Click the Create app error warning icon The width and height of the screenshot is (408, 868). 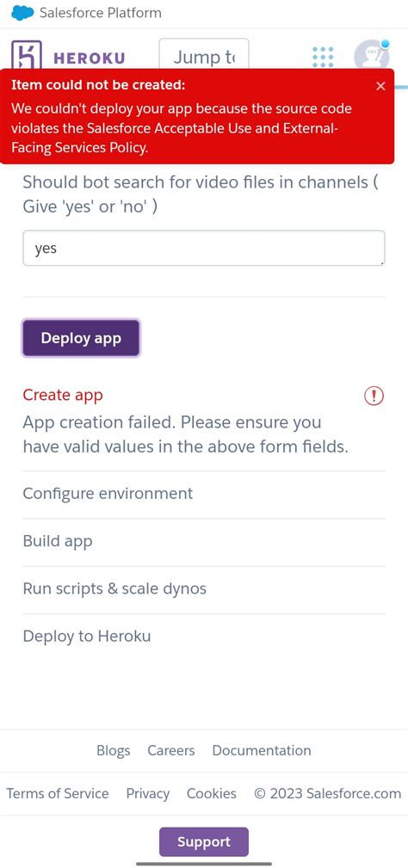tap(374, 395)
